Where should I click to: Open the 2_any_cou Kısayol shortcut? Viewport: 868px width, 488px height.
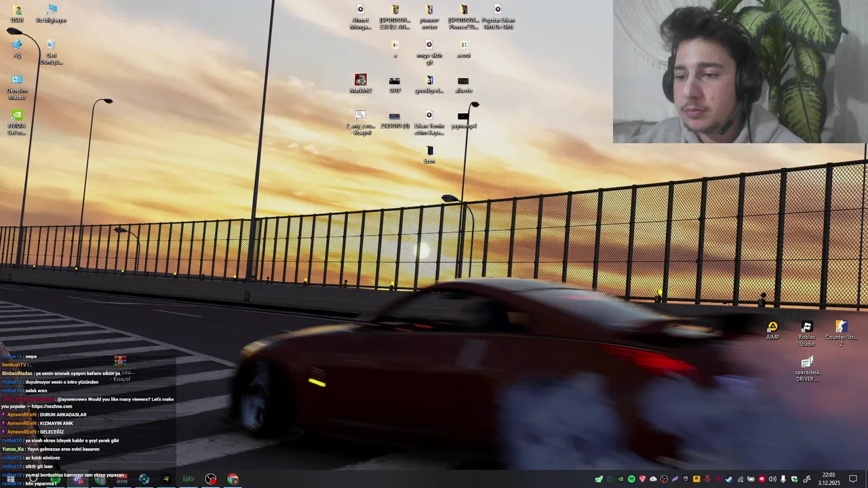(361, 123)
